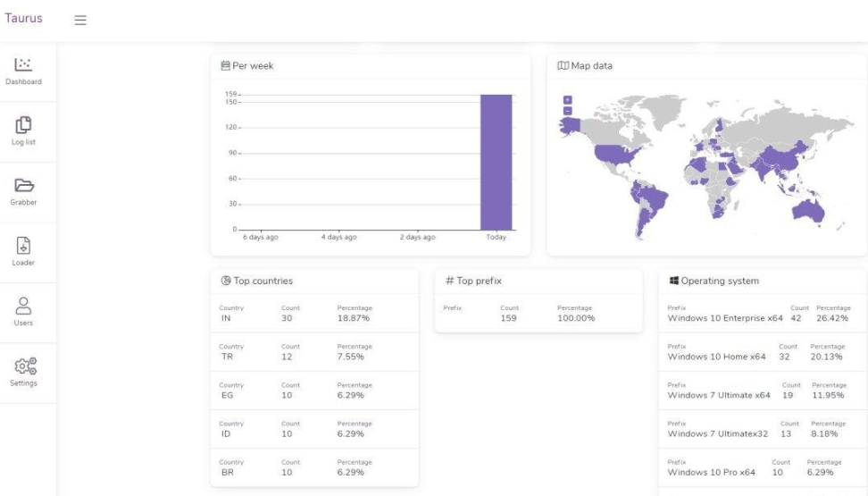This screenshot has width=868, height=496.
Task: Open the Users person icon
Action: click(24, 306)
